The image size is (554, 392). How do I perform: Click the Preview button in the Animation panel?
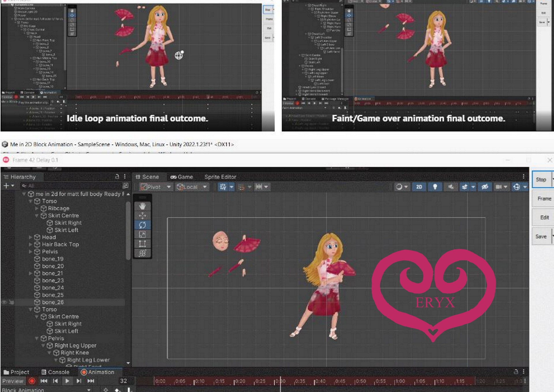tap(13, 381)
